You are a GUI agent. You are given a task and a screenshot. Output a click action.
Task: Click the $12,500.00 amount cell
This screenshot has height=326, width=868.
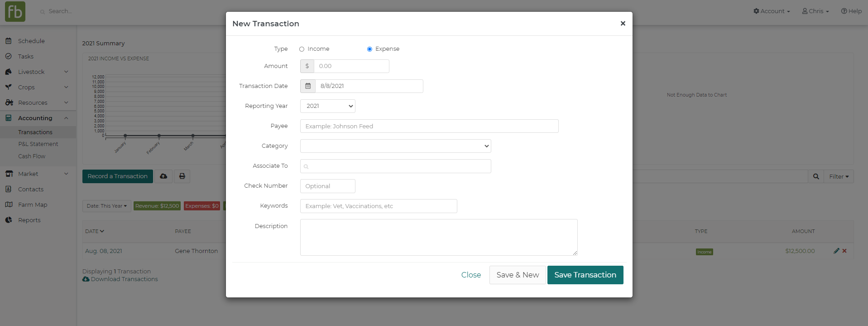click(800, 251)
